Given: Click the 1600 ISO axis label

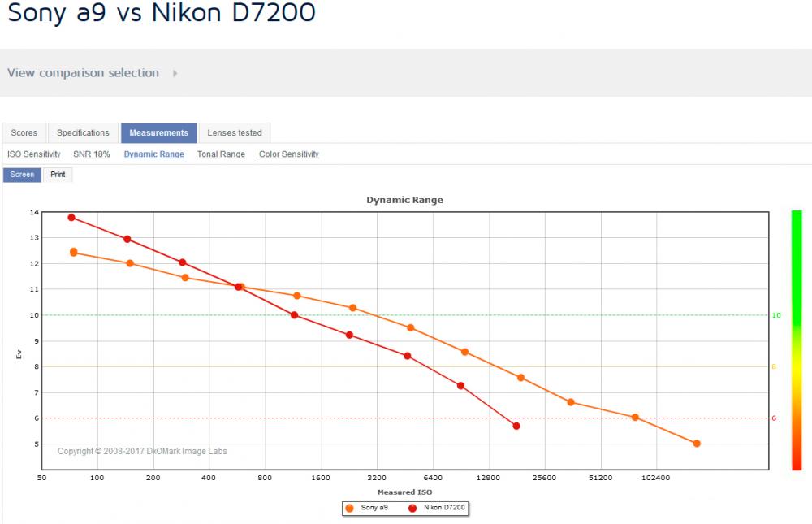Looking at the screenshot, I should [321, 478].
